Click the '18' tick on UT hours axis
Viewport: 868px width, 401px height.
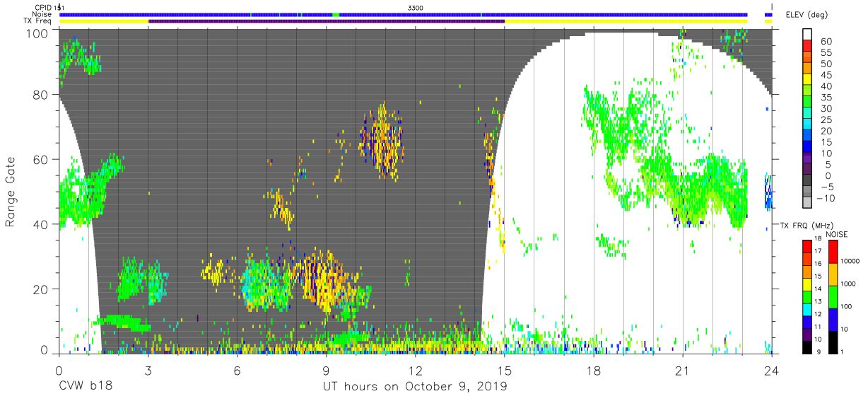[594, 371]
